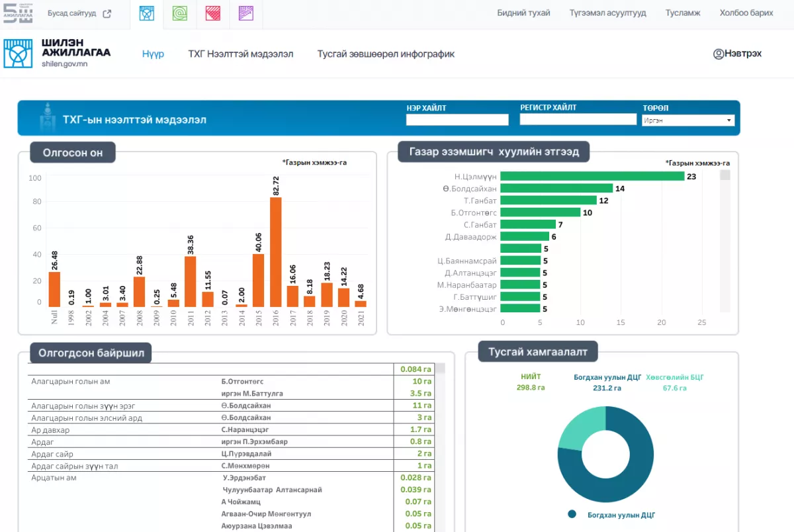
Task: Click the Шилэн ажиллагаа shilen.gov.mn logo
Action: (x=58, y=54)
